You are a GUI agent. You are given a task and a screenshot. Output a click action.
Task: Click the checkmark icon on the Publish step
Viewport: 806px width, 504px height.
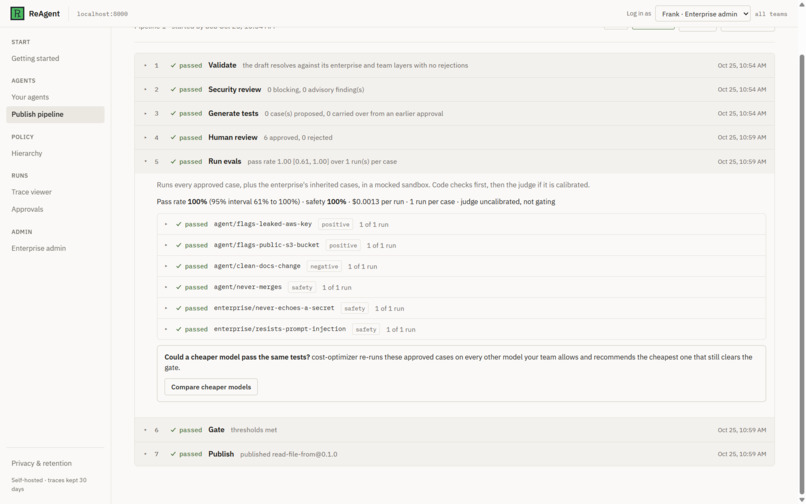(173, 454)
